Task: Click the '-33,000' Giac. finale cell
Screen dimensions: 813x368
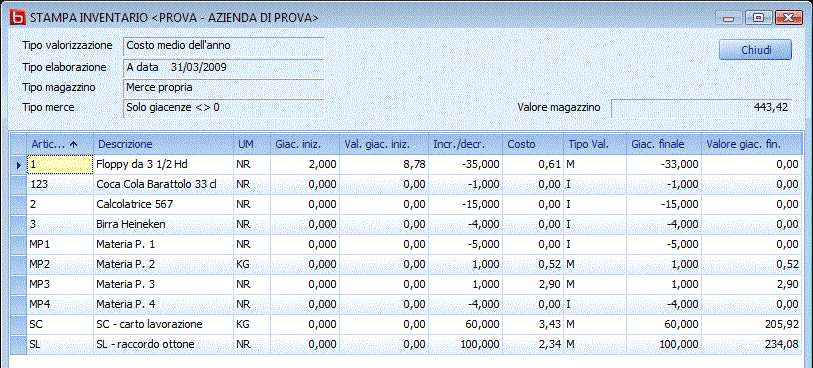Action: pos(664,165)
